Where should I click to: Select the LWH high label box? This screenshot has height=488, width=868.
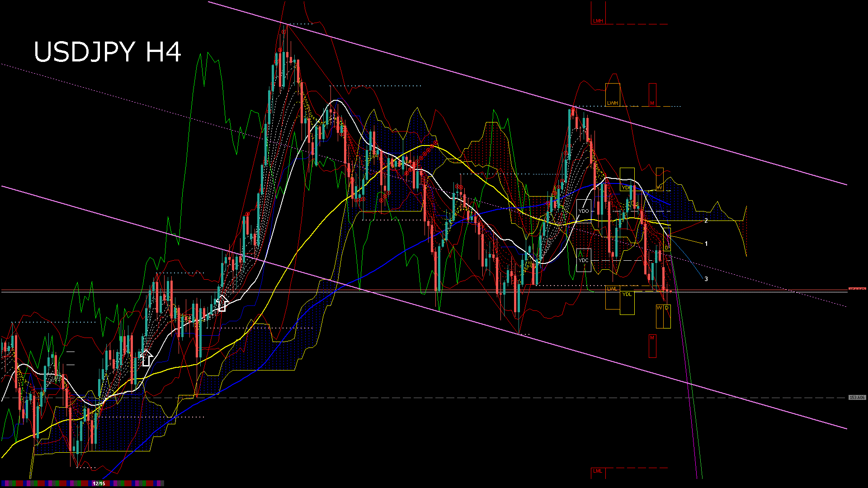(613, 103)
